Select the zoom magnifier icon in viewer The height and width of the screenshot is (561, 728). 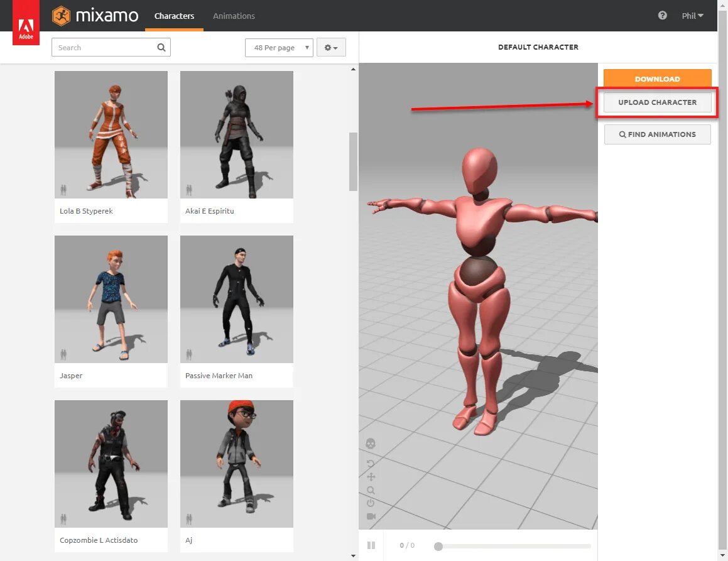click(371, 490)
